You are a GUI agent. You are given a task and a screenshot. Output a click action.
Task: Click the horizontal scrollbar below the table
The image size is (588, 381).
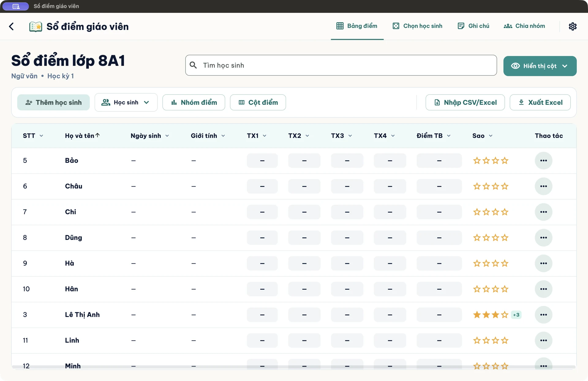[x=294, y=367]
